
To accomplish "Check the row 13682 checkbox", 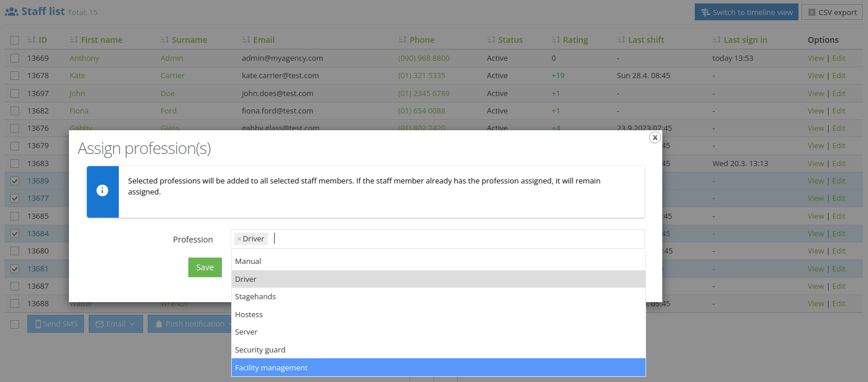I will (15, 111).
